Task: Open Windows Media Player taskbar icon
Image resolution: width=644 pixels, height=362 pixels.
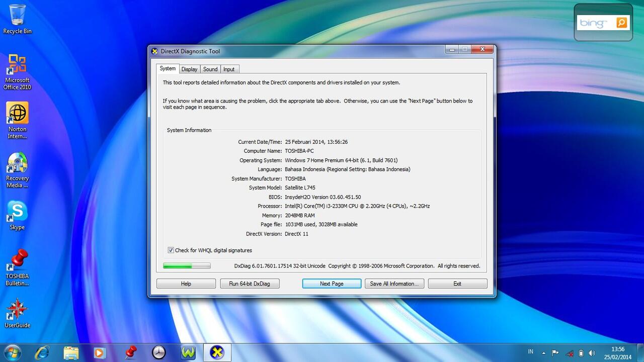Action: [x=100, y=352]
